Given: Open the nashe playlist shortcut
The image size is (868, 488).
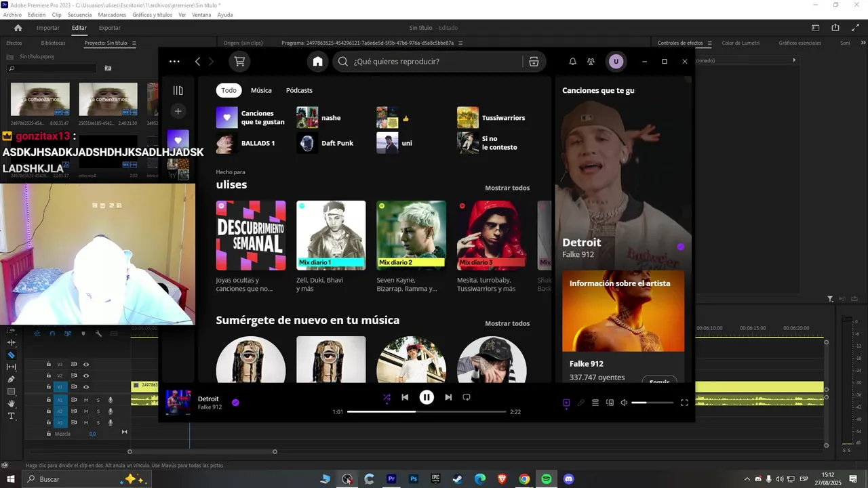Looking at the screenshot, I should (333, 118).
